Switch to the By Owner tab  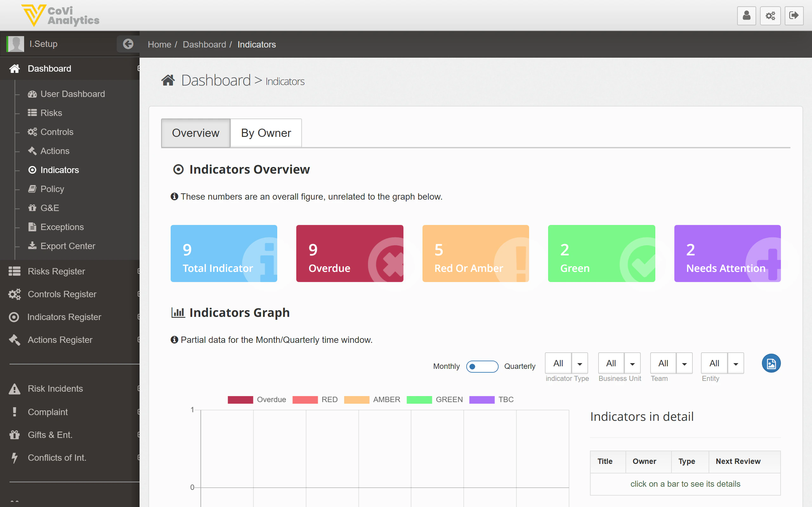click(x=266, y=133)
